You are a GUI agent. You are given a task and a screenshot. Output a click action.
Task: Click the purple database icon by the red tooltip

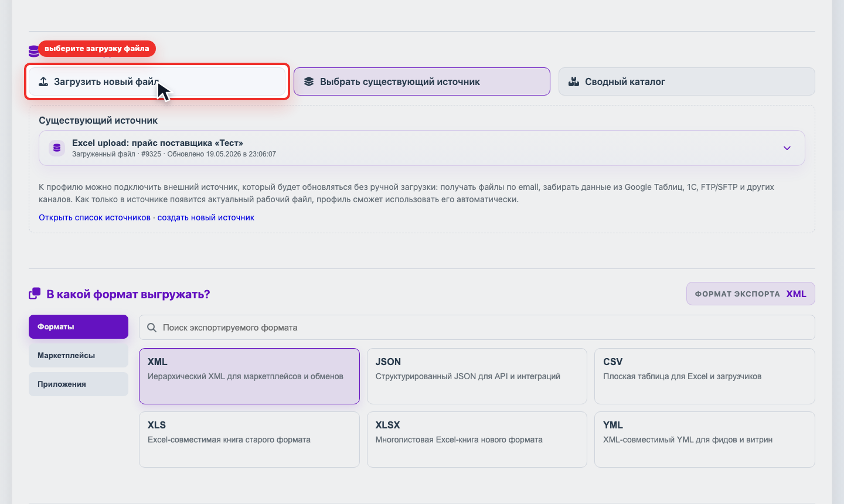coord(33,52)
